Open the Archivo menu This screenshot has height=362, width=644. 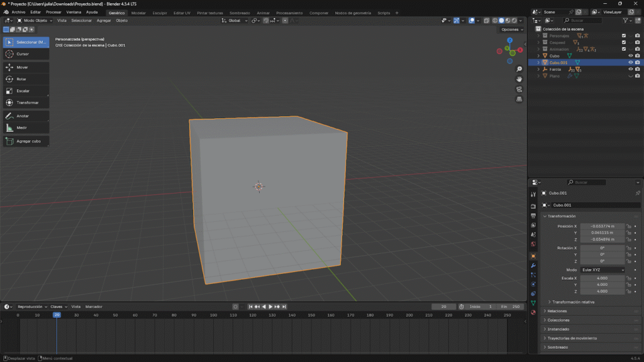pos(18,12)
